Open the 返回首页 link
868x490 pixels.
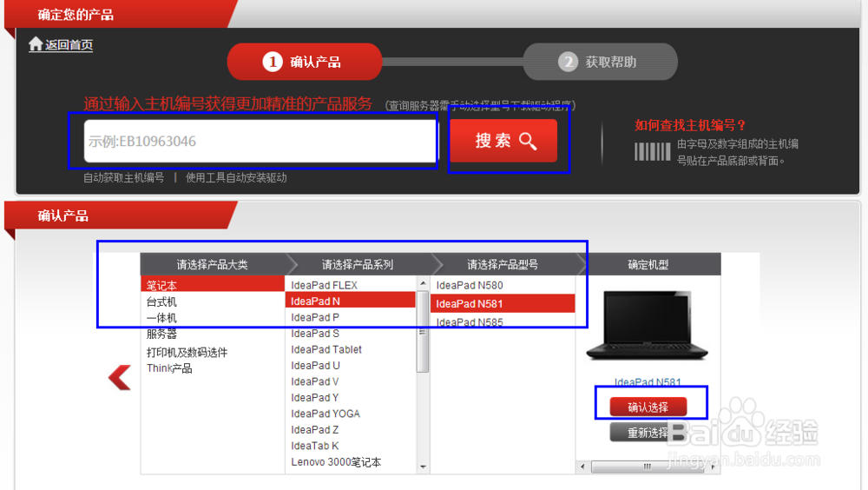tap(69, 45)
